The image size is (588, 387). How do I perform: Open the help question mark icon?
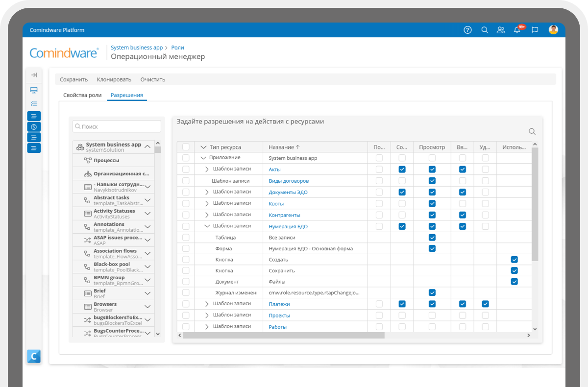tap(467, 30)
